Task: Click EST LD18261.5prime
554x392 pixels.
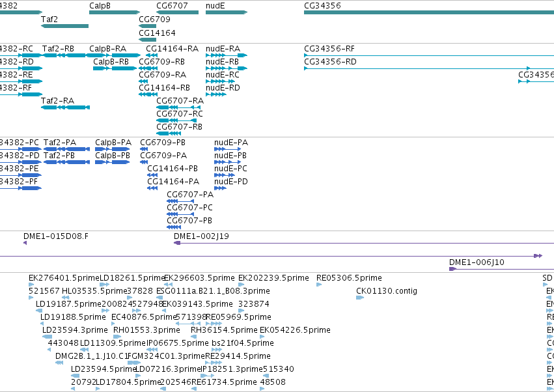Action: (105, 285)
